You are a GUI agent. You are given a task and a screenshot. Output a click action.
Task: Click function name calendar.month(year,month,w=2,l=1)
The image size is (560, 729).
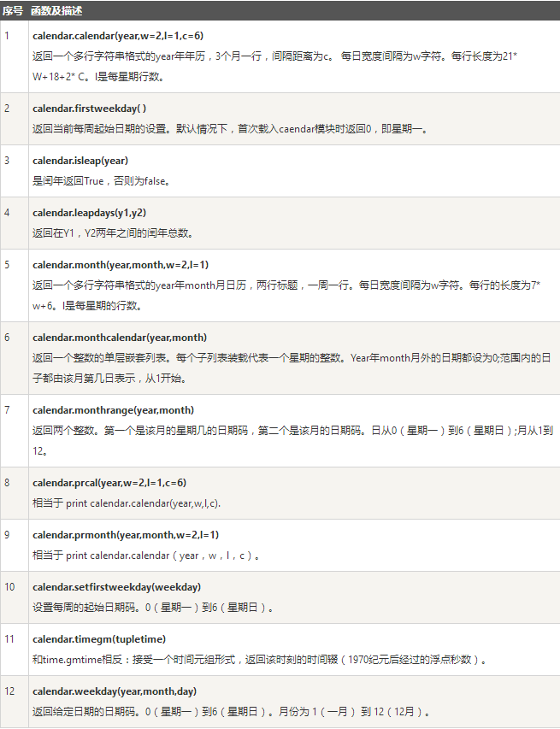(121, 265)
